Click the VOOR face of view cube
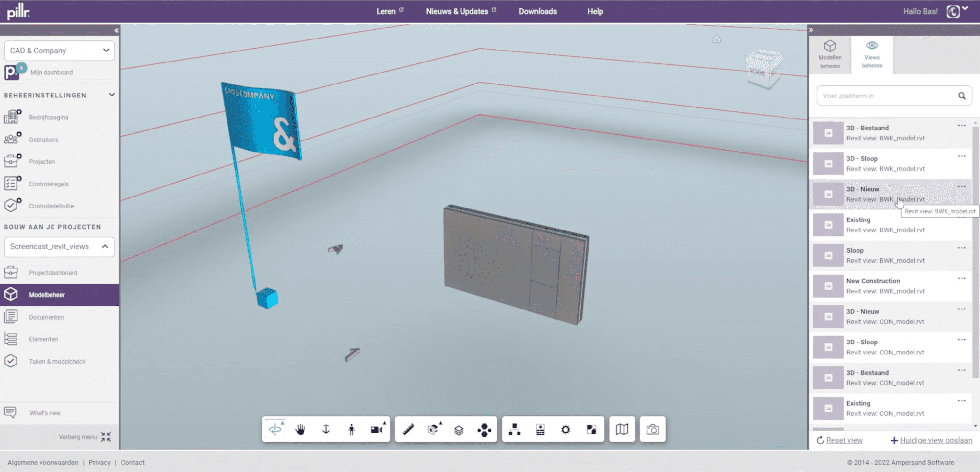Viewport: 980px width, 472px height. [x=757, y=72]
